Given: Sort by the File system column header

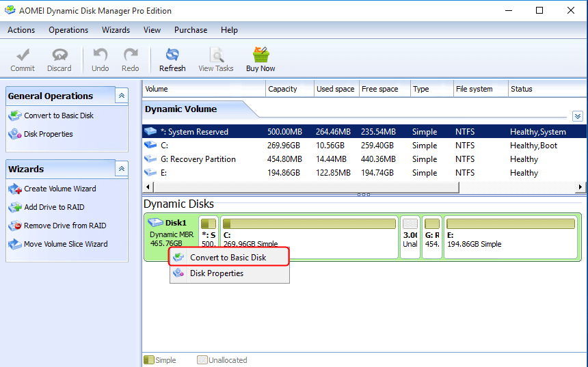Looking at the screenshot, I should 481,89.
